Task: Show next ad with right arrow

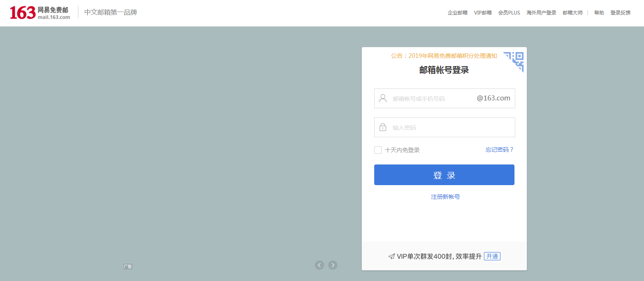Action: point(333,265)
